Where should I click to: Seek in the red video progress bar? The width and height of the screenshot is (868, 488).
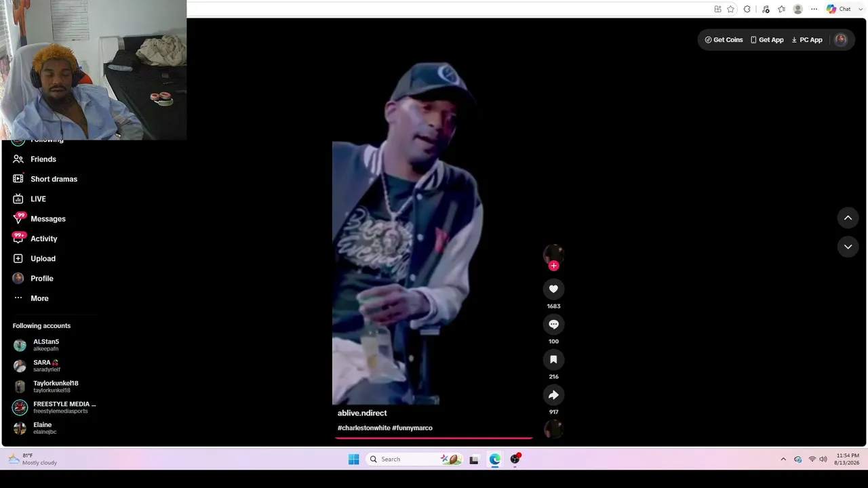pyautogui.click(x=434, y=438)
